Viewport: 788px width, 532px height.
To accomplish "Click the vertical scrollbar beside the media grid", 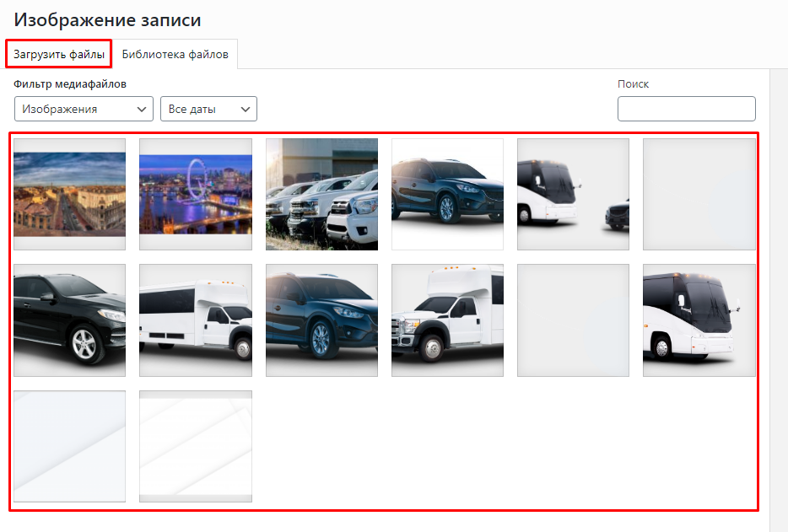I will [x=779, y=295].
